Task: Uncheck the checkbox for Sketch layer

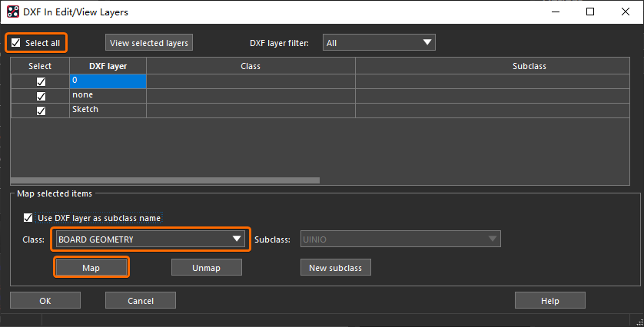Action: (x=41, y=111)
